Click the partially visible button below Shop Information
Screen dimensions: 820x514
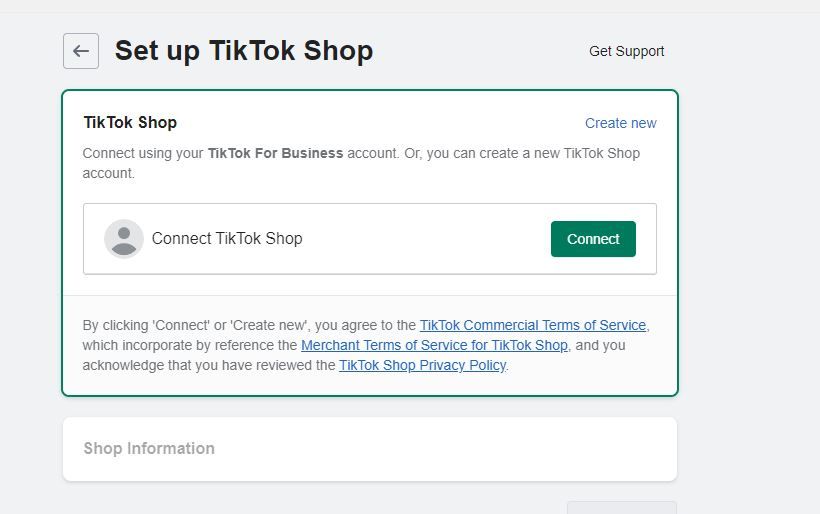coord(622,507)
